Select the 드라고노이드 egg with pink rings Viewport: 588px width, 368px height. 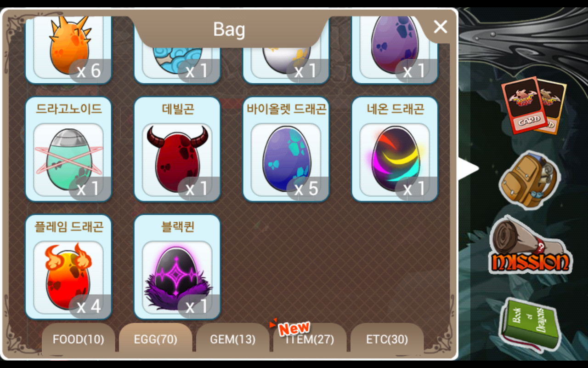[68, 149]
